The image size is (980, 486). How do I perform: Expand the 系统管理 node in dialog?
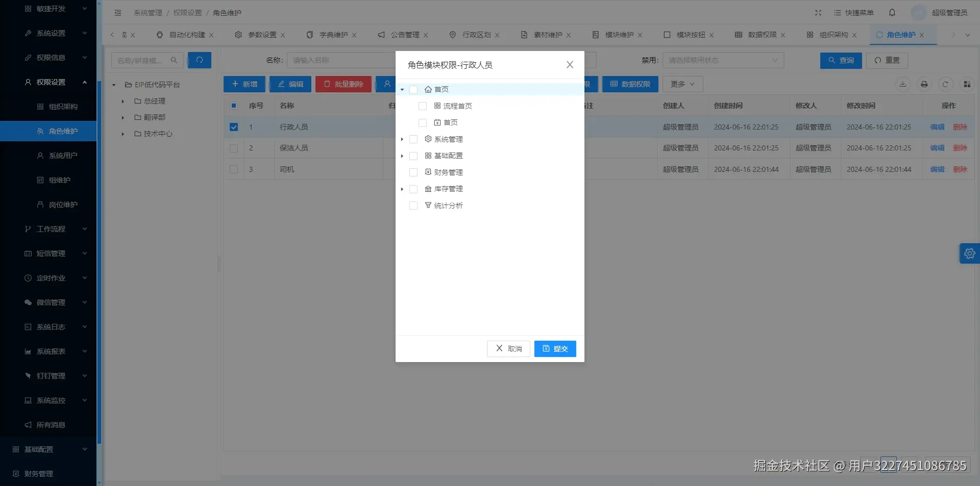click(x=402, y=139)
